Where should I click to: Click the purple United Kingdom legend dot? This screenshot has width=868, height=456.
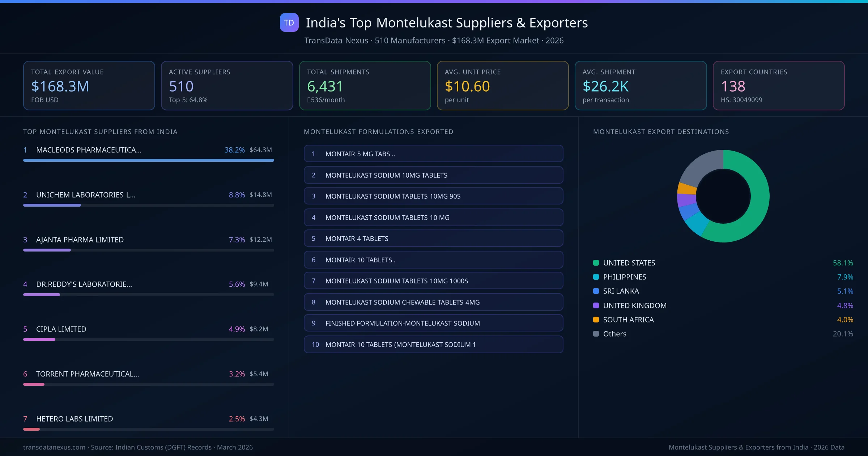[x=595, y=305]
